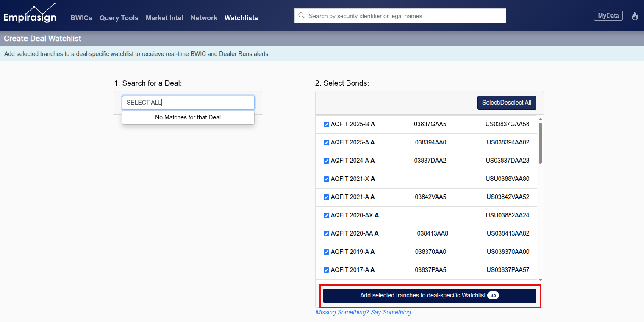644x322 pixels.
Task: Click CUSIP 038394AA0
Action: 430,142
